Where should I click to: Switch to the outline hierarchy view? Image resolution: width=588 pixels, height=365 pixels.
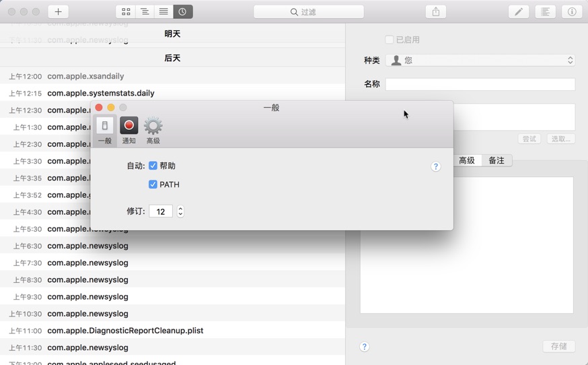click(x=145, y=11)
